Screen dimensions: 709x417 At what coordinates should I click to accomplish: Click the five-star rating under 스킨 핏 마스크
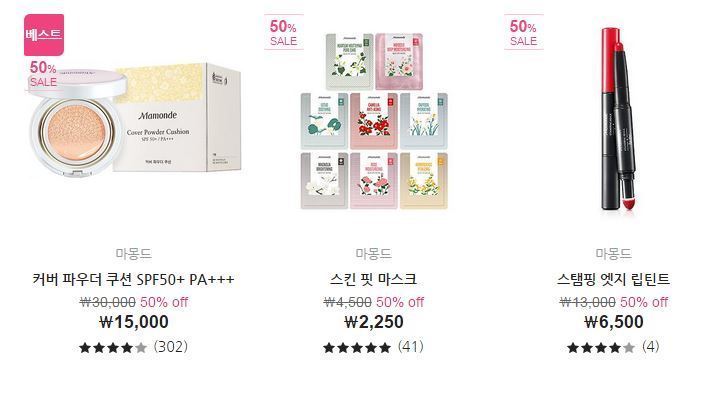(x=357, y=348)
